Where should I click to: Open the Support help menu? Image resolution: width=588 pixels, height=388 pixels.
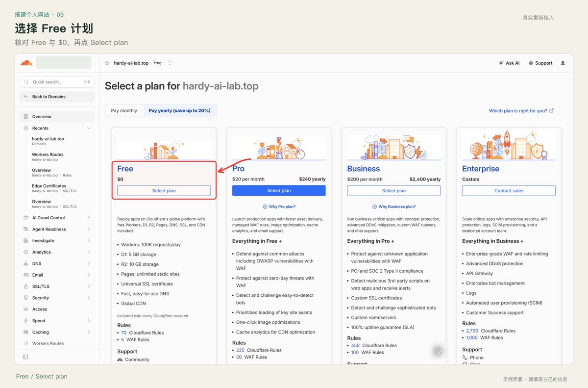pos(540,63)
